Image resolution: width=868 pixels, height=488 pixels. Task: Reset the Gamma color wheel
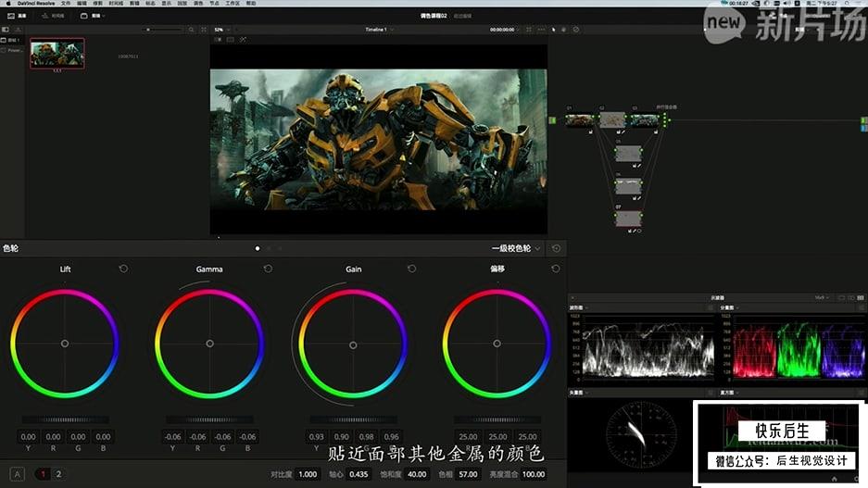pyautogui.click(x=268, y=269)
